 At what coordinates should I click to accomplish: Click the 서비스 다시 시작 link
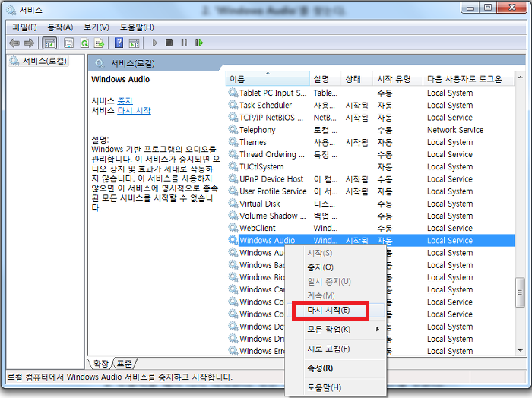point(134,111)
